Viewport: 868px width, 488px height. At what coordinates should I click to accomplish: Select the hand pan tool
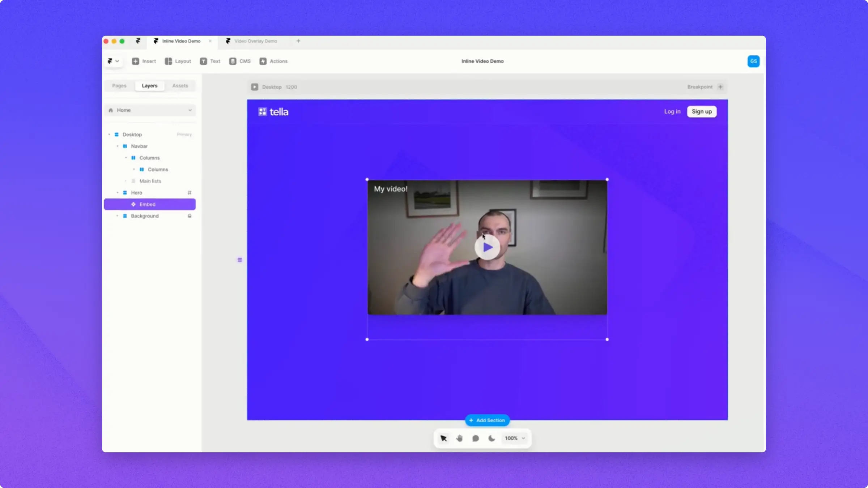(x=459, y=438)
